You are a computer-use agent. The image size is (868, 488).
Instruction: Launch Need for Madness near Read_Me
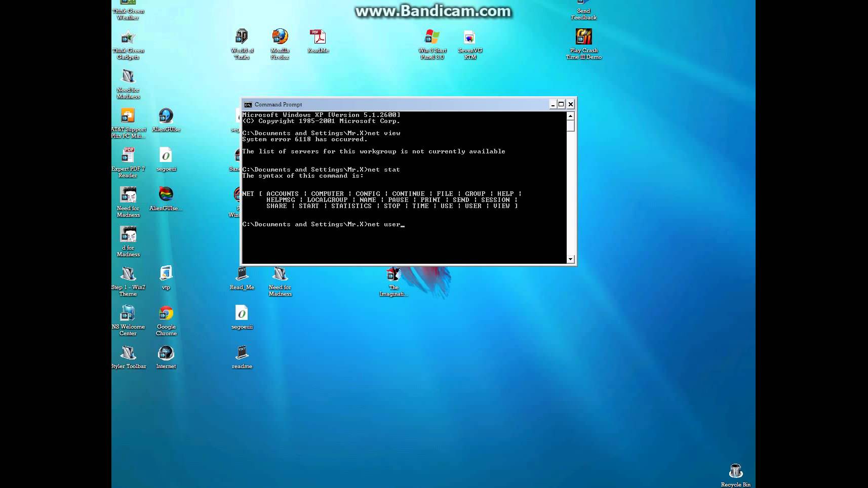(280, 273)
